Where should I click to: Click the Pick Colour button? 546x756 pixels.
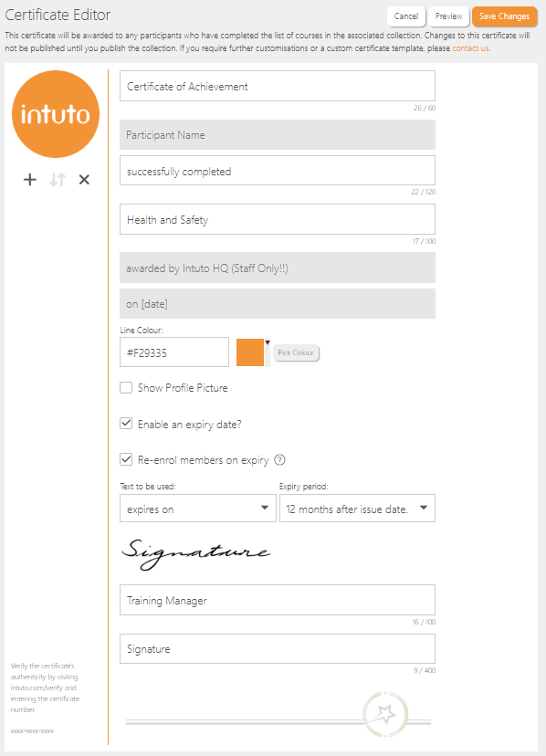point(296,353)
